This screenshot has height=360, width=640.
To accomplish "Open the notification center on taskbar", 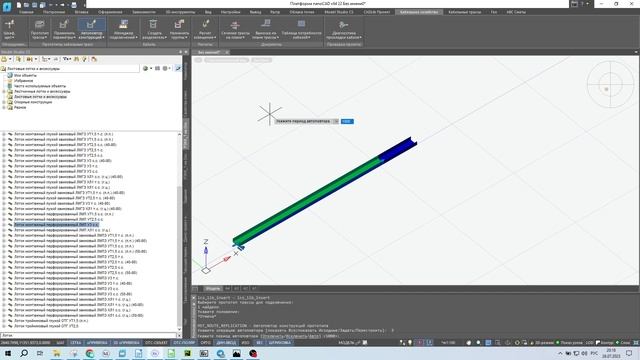I will 629,353.
